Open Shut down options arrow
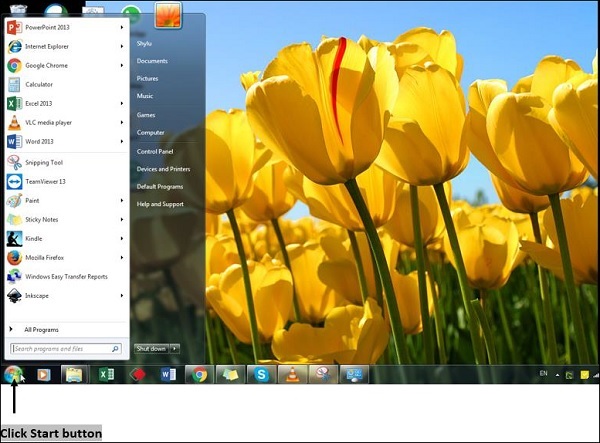Image resolution: width=600 pixels, height=443 pixels. (x=175, y=348)
